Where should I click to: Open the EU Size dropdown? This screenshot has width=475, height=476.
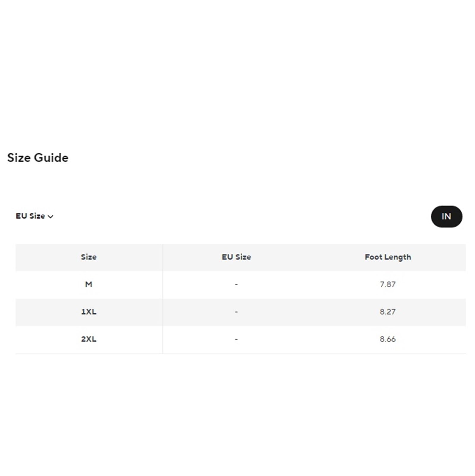coord(35,216)
